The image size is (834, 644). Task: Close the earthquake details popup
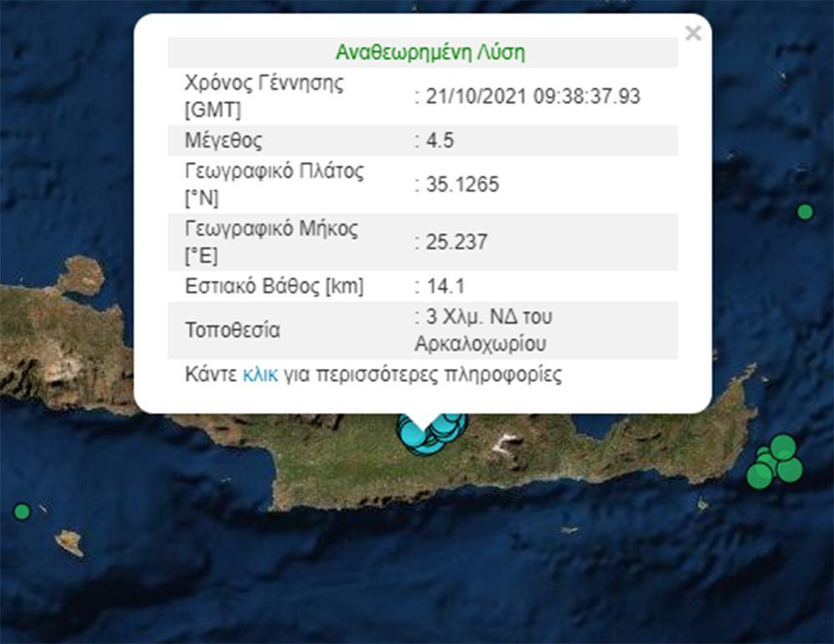(692, 34)
